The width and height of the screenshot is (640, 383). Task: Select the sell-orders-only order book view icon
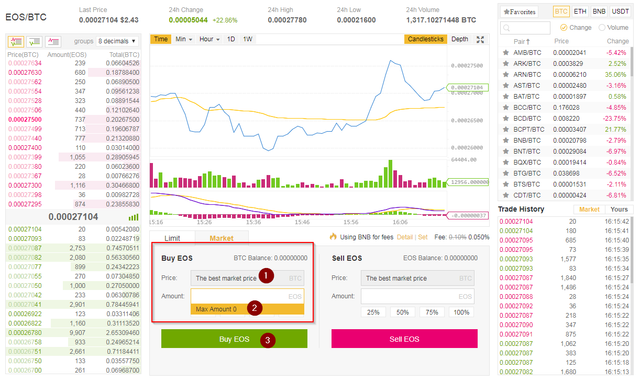click(x=53, y=41)
